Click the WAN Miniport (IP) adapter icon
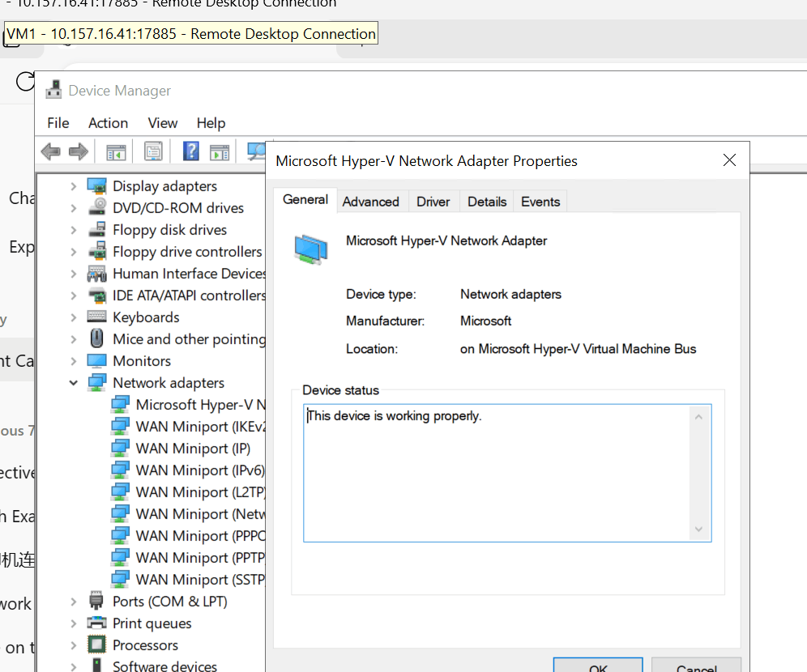 120,449
